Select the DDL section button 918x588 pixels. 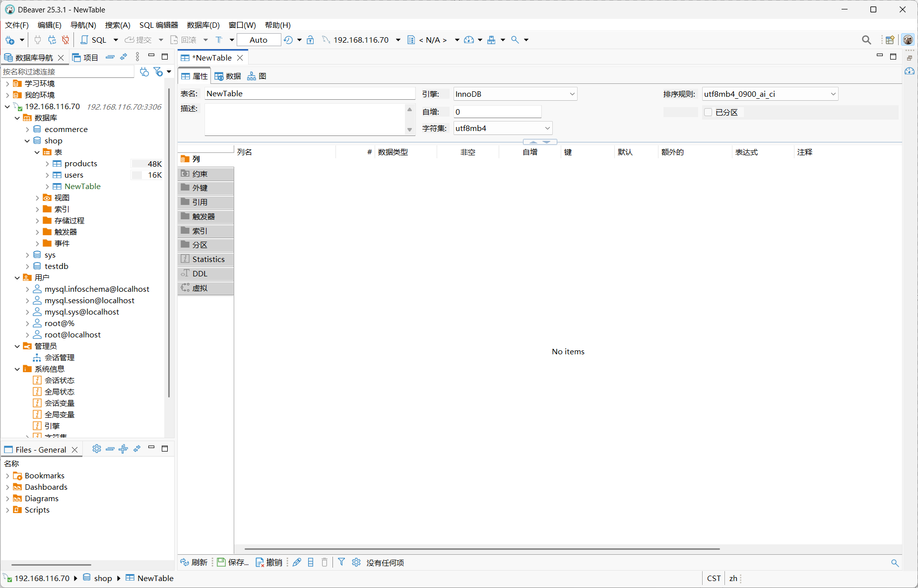[x=205, y=273]
